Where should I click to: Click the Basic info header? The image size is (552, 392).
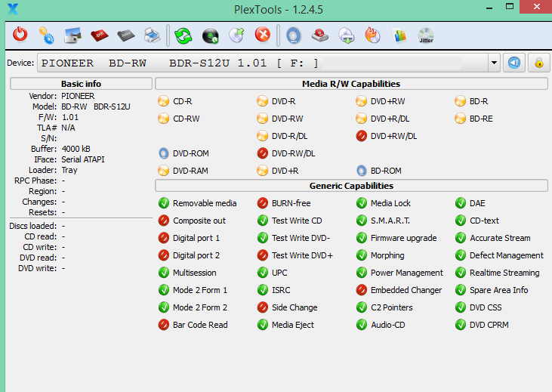(x=81, y=84)
